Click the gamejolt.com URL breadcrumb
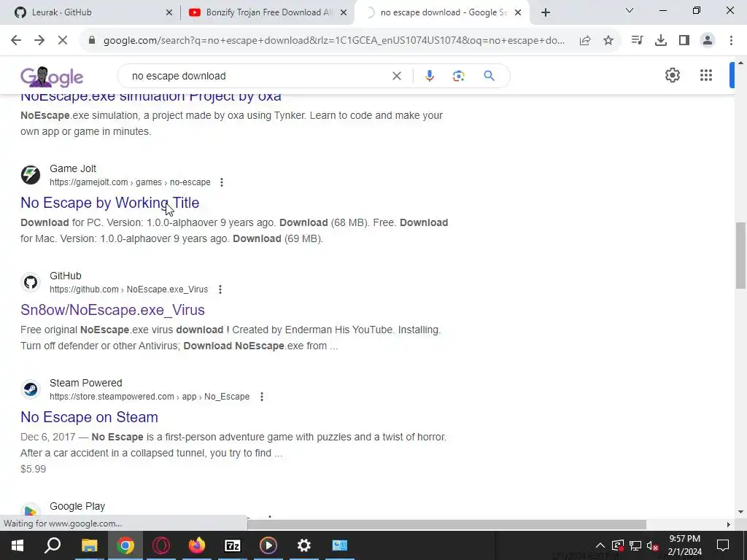This screenshot has height=560, width=747. [x=130, y=182]
